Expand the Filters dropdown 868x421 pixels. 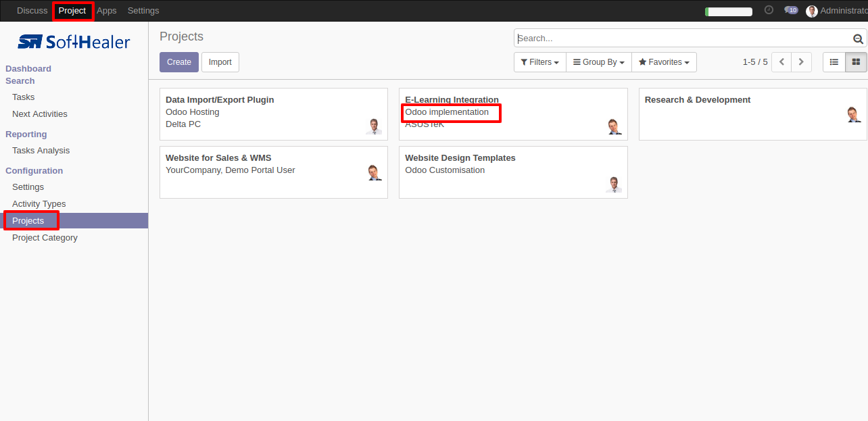point(539,62)
